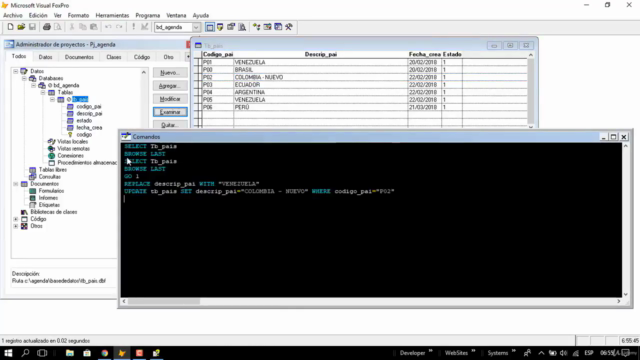Open the Task Pane toolbar icon
Screen dimensions: 640x360
click(x=278, y=27)
